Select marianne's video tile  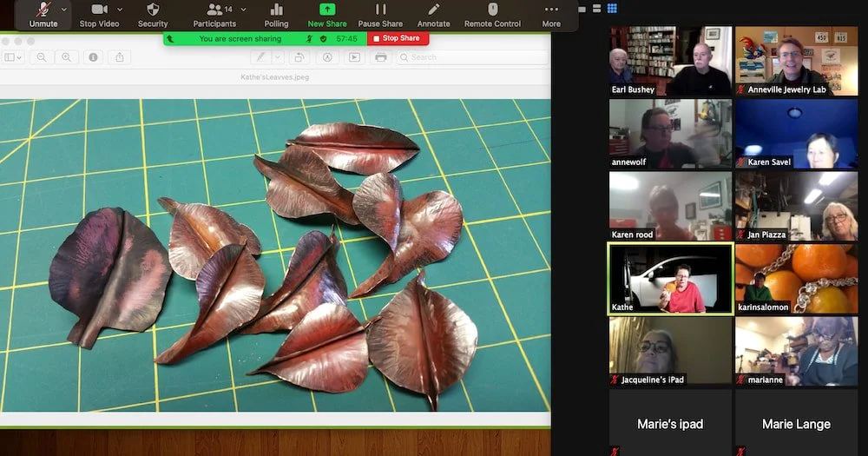point(797,351)
